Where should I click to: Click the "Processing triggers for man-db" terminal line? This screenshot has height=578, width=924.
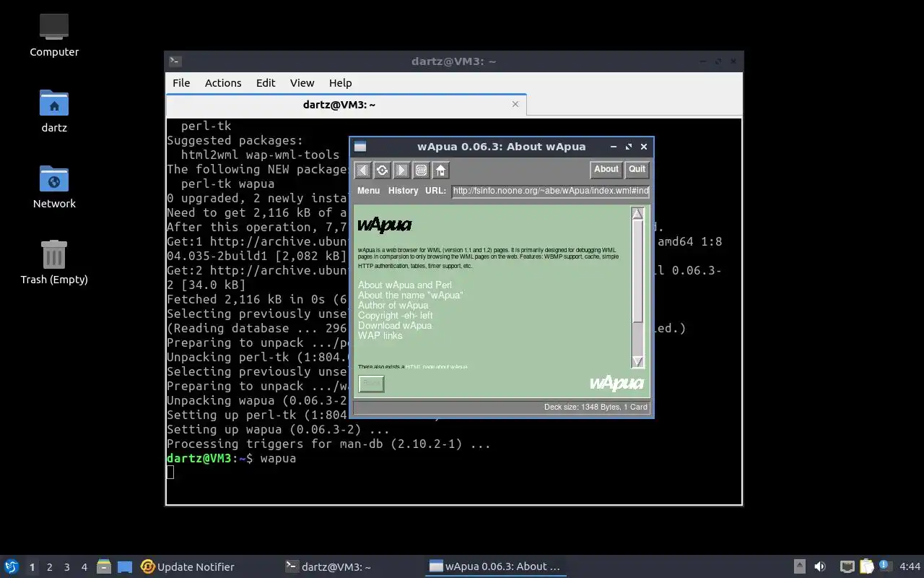[x=328, y=444]
